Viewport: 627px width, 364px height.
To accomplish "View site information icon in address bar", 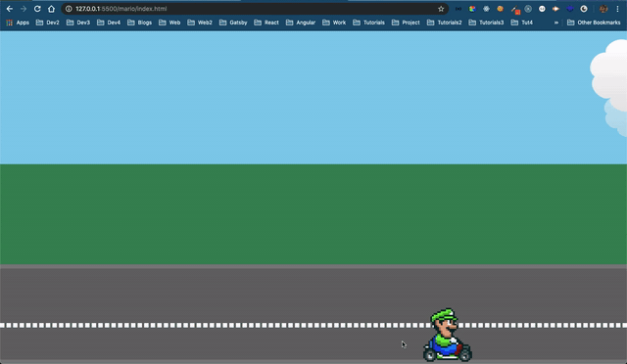I will pos(69,9).
